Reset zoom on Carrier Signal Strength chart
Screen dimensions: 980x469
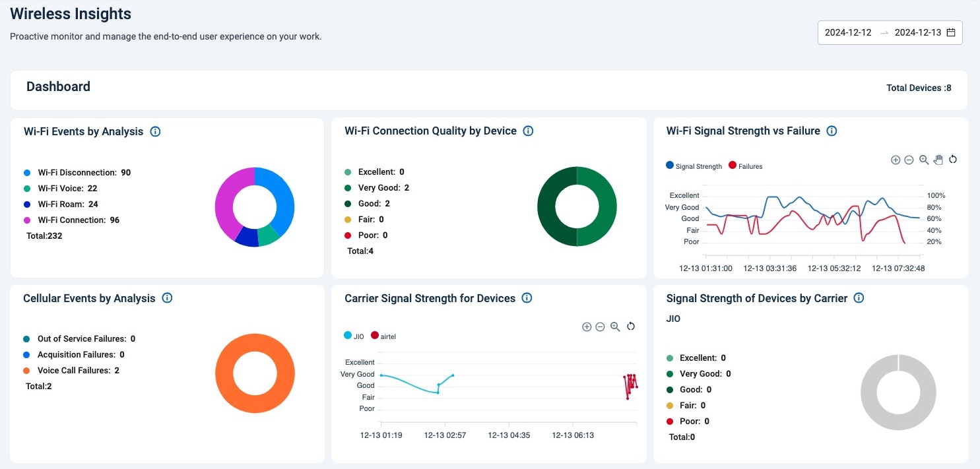point(630,327)
